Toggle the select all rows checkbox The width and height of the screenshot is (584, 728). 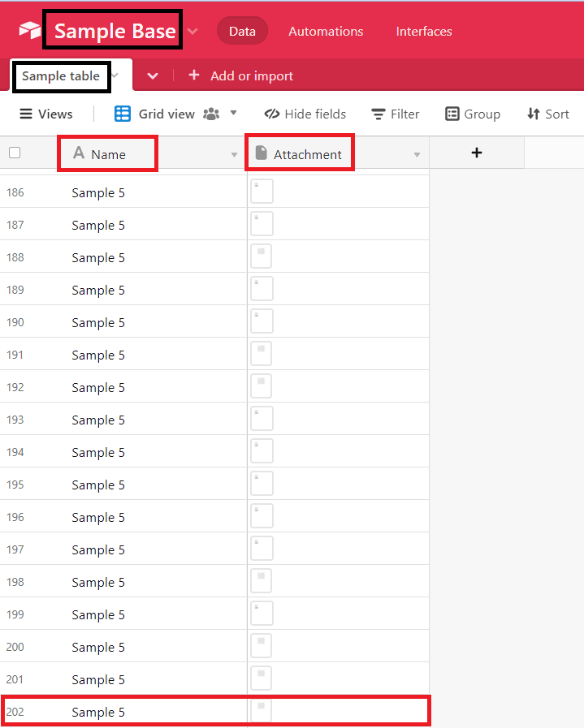tap(15, 153)
